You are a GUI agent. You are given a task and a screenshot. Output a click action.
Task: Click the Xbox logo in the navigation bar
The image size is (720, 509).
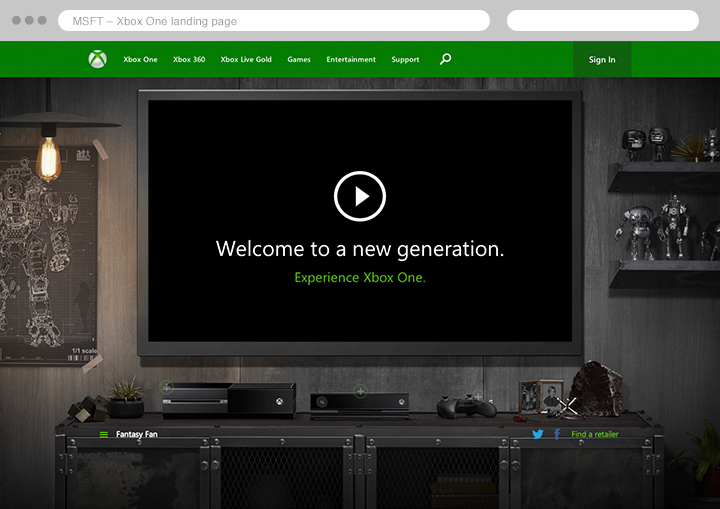97,59
